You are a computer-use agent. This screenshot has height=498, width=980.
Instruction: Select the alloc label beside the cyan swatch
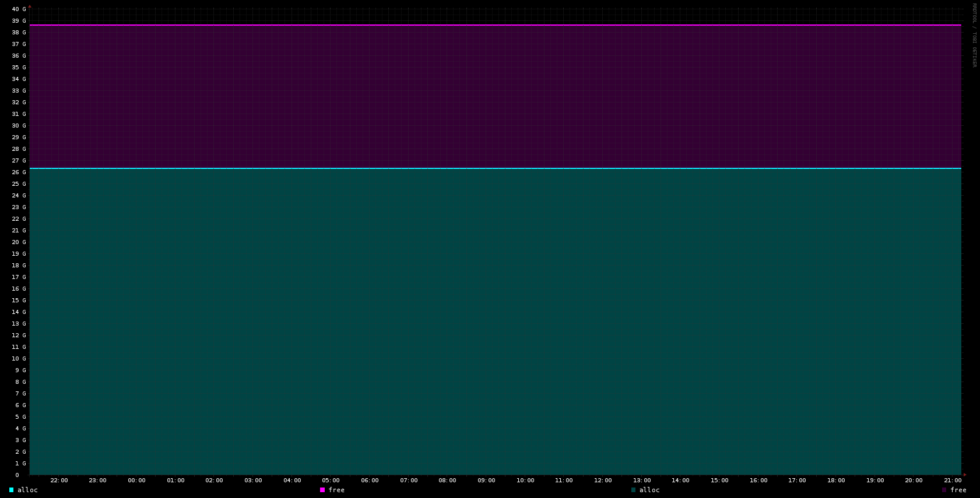[27, 490]
